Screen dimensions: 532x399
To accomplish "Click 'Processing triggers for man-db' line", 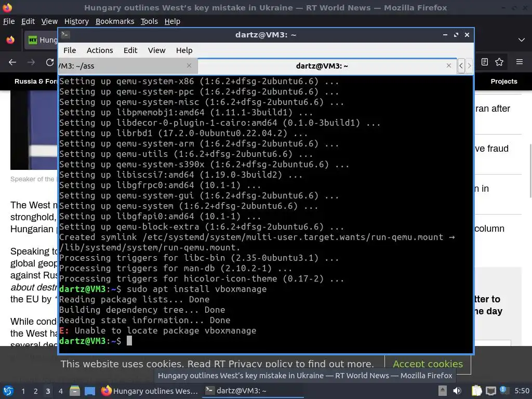I will click(176, 269).
